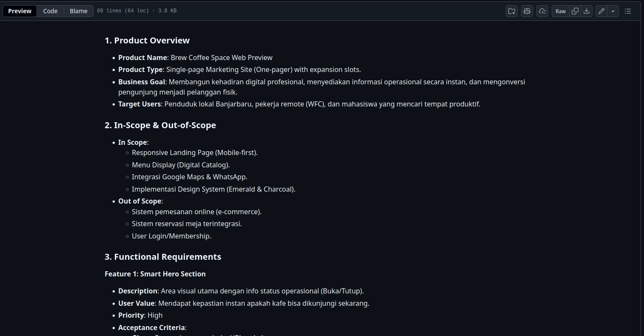
Task: Open the document outline list icon
Action: coord(628,11)
